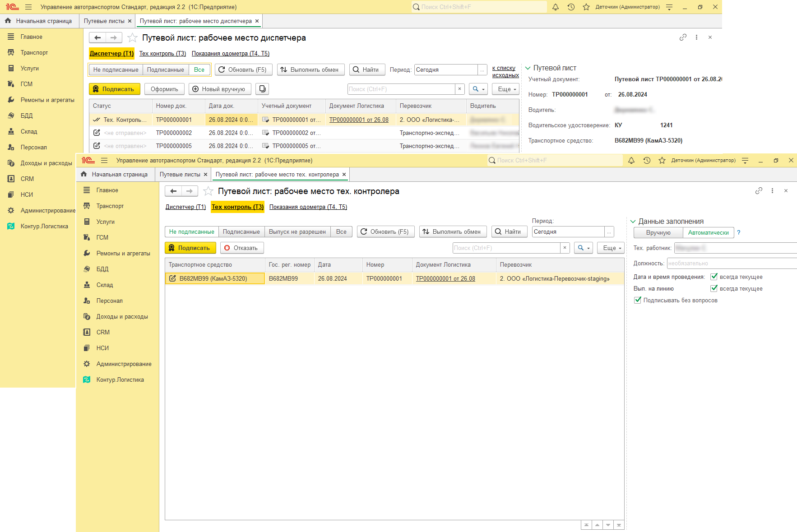
Task: Click copy document icon button in dispatcher toolbar
Action: 262,89
